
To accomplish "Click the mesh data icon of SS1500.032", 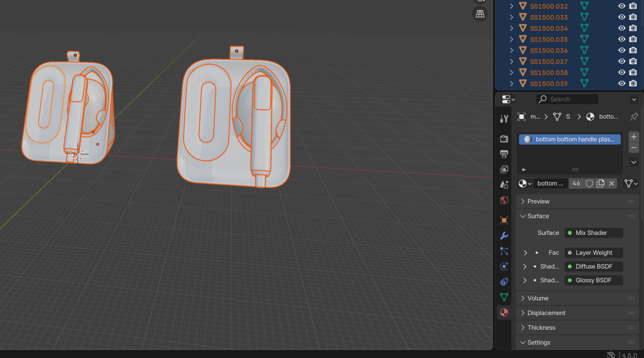I will [x=584, y=6].
